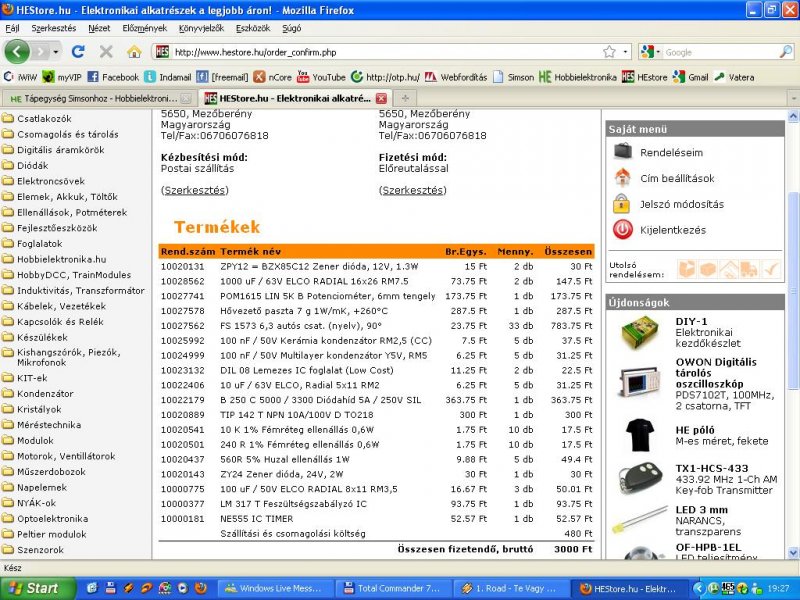Open the Webfordítás bookmark
The image size is (800, 600).
point(456,77)
